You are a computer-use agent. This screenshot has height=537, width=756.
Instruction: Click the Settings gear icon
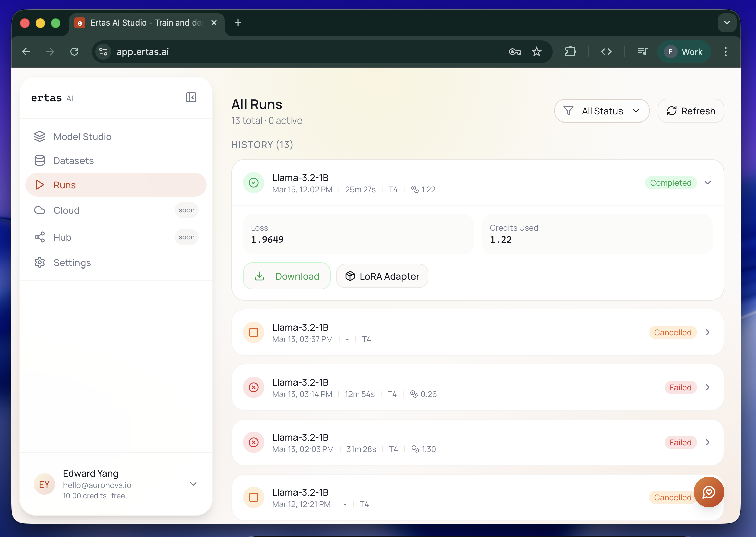(x=40, y=262)
